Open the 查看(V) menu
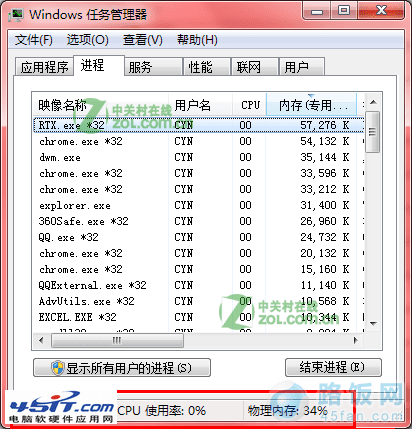 142,40
